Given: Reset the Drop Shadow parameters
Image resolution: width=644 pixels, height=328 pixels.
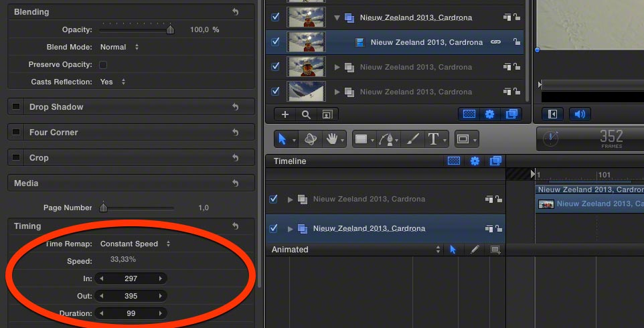Looking at the screenshot, I should click(236, 106).
